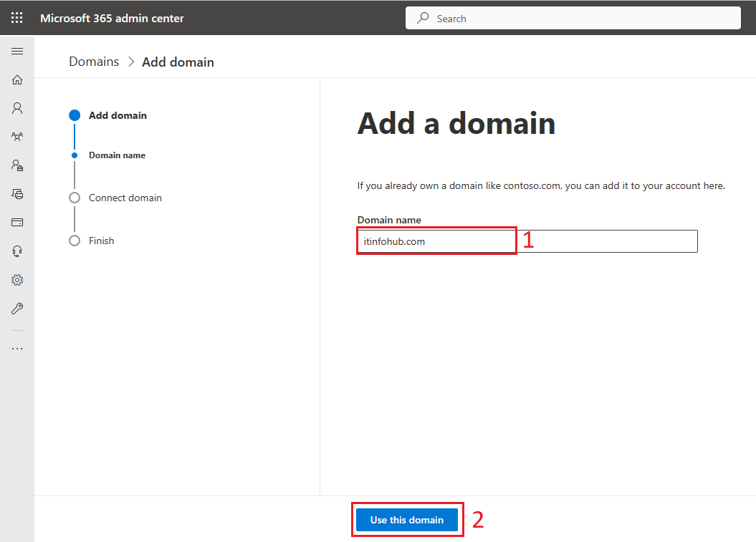This screenshot has height=542, width=756.
Task: Click the Domain name text field
Action: (527, 241)
